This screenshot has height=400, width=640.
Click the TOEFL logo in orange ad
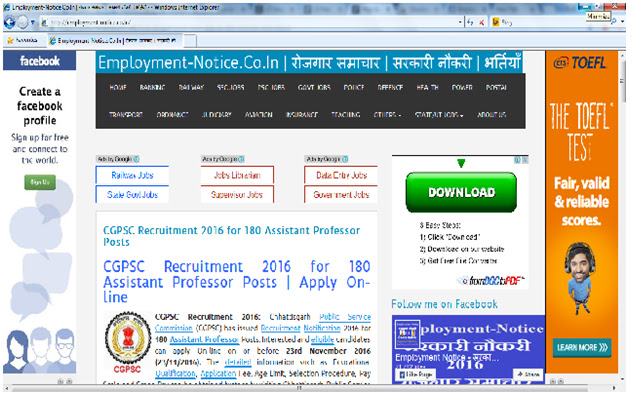click(580, 63)
